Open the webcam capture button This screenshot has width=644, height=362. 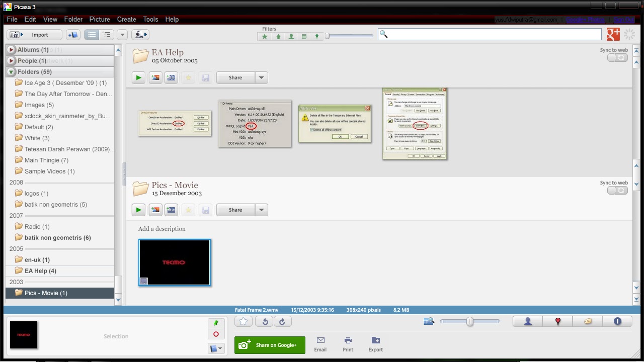coord(140,35)
